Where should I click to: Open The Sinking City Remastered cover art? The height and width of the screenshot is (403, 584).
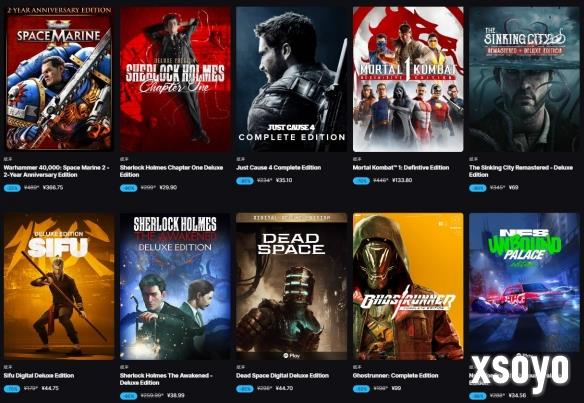coord(524,79)
